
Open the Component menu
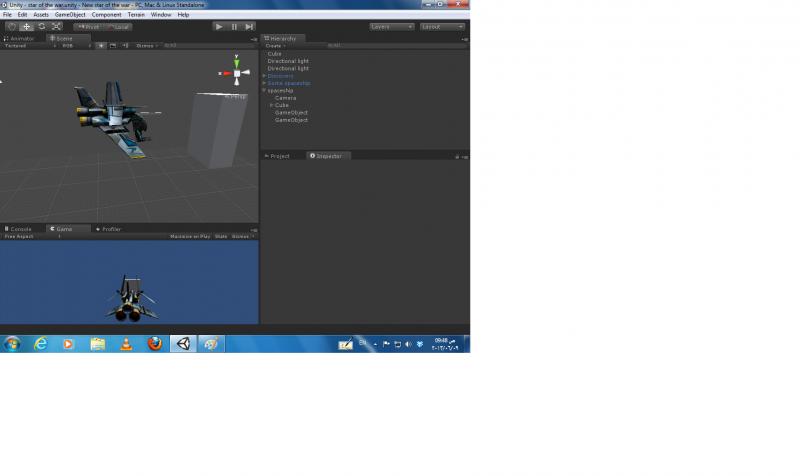point(106,15)
